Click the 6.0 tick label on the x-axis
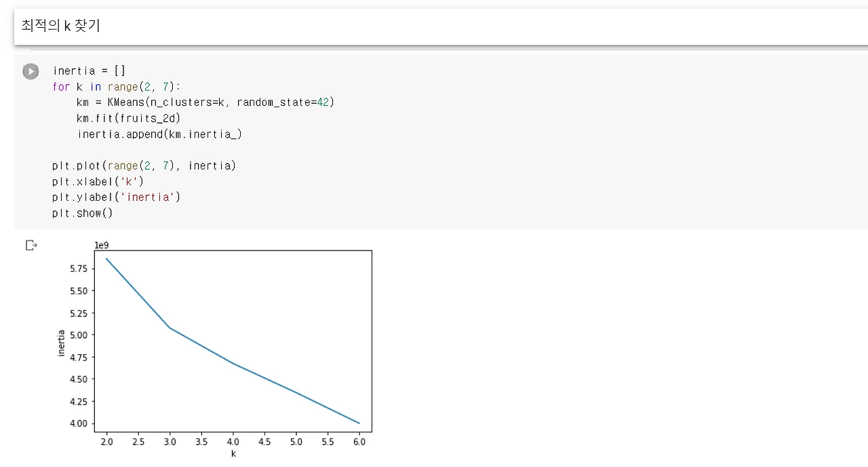The image size is (868, 467). click(x=359, y=442)
